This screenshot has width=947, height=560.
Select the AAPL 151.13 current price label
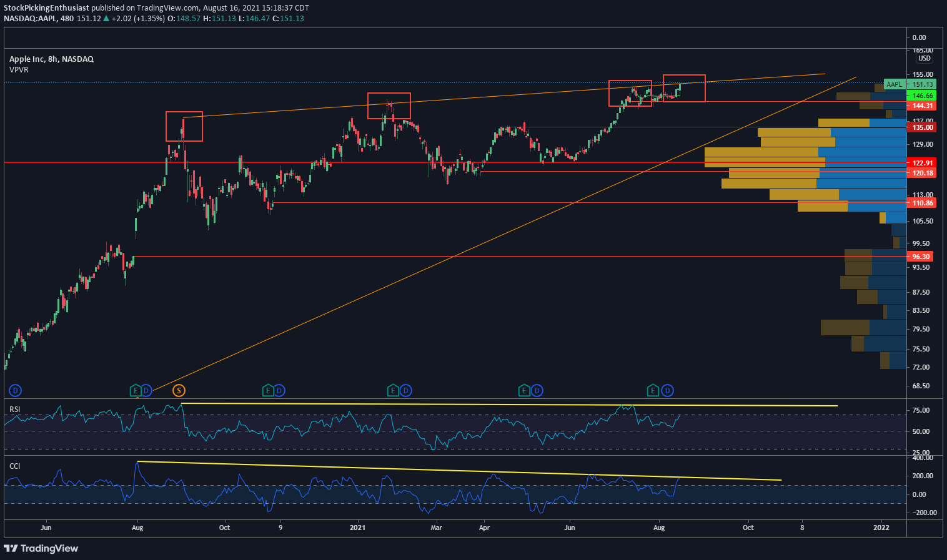pos(910,84)
